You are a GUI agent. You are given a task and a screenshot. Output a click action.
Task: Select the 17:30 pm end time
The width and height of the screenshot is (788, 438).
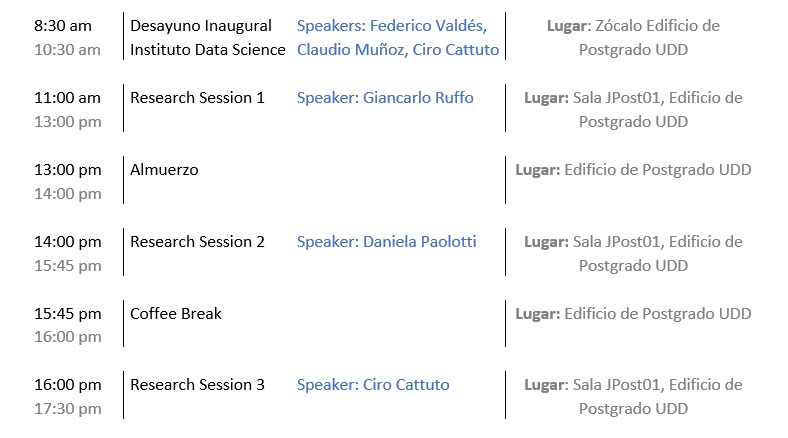(67, 409)
